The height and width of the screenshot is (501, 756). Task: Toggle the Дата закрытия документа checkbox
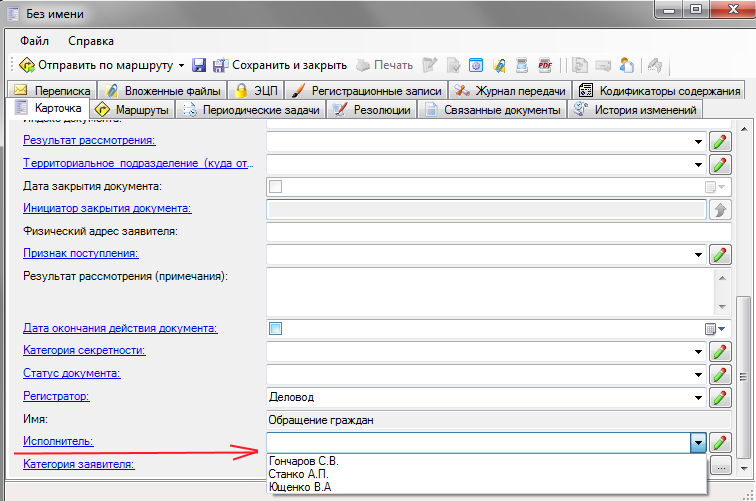pos(276,187)
